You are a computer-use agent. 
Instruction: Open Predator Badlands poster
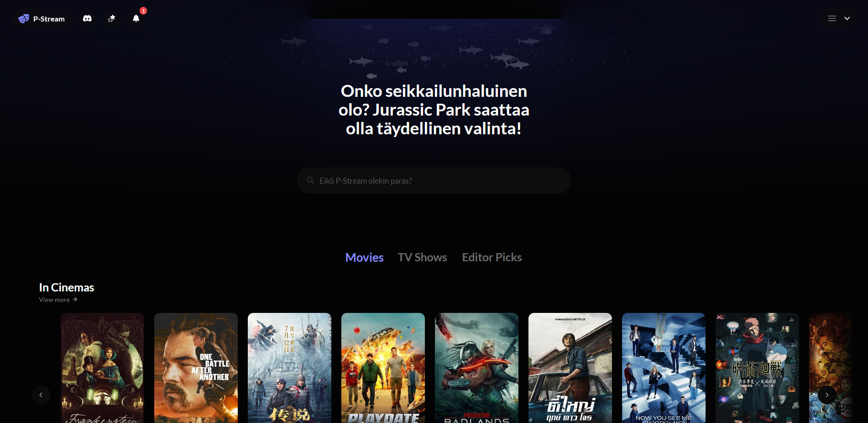476,368
